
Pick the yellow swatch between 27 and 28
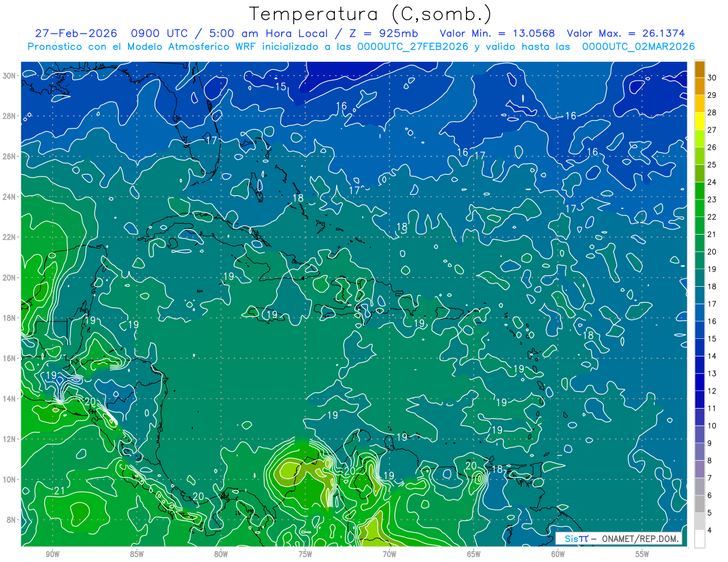tap(699, 121)
